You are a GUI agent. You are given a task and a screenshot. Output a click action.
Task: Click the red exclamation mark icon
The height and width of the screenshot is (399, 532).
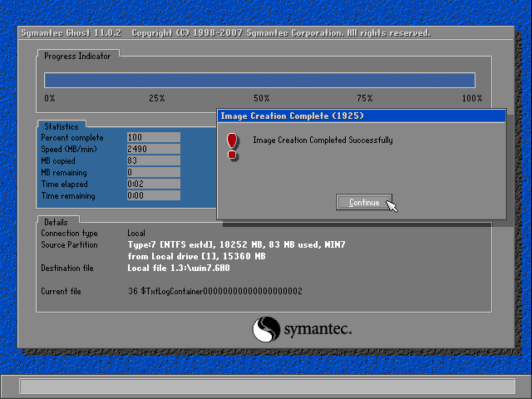point(233,145)
